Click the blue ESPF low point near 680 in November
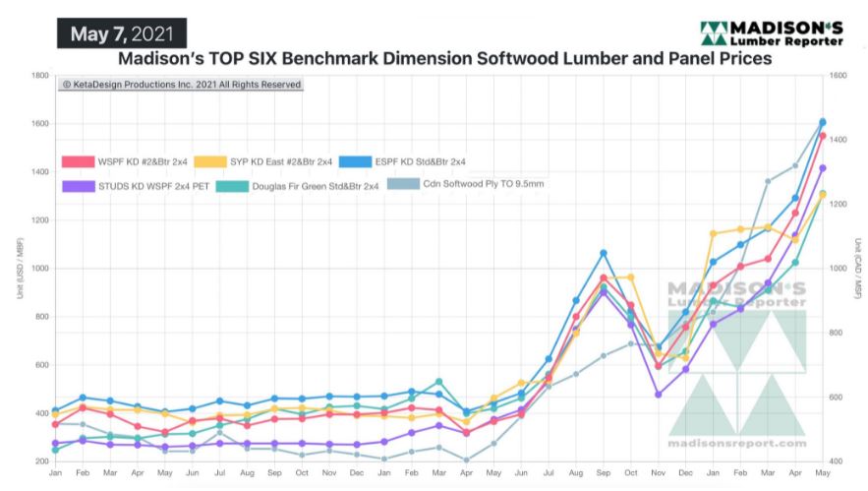868x491 pixels. click(x=659, y=347)
